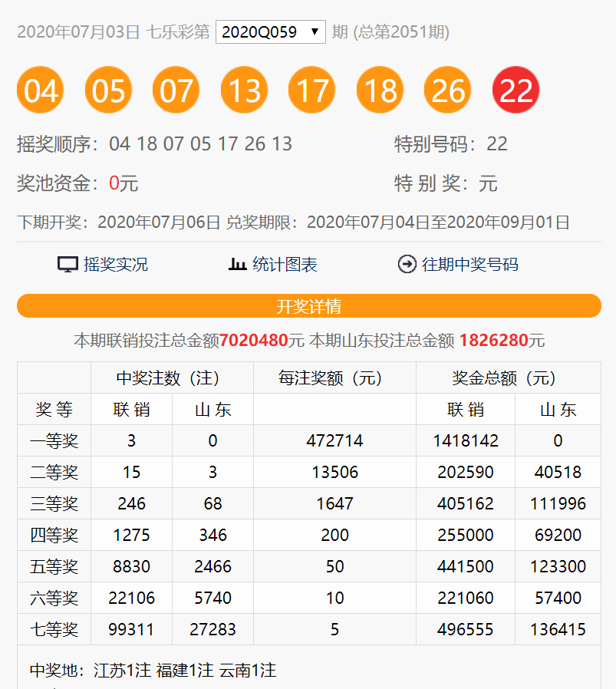Click the Shandong sales amount 1826280
This screenshot has height=689, width=616.
tap(493, 341)
